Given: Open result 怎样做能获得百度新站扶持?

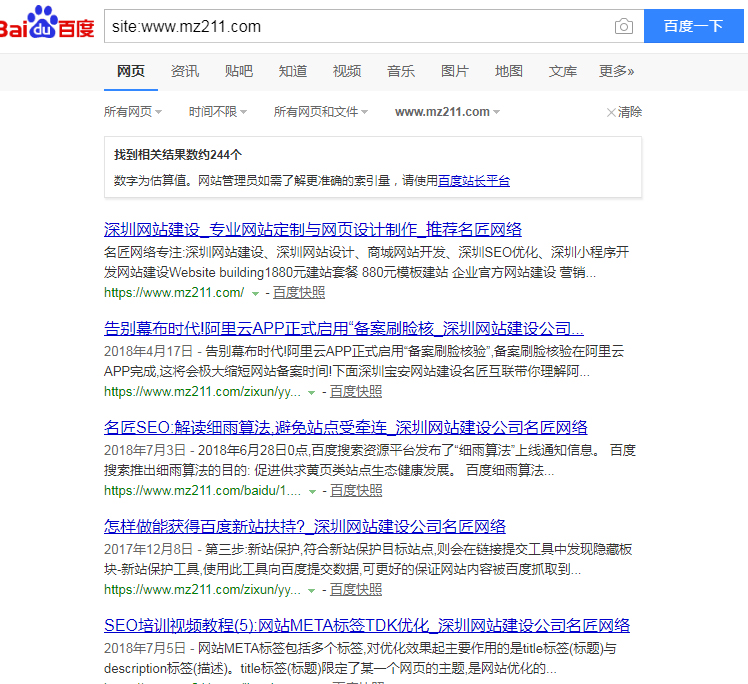Looking at the screenshot, I should [304, 526].
